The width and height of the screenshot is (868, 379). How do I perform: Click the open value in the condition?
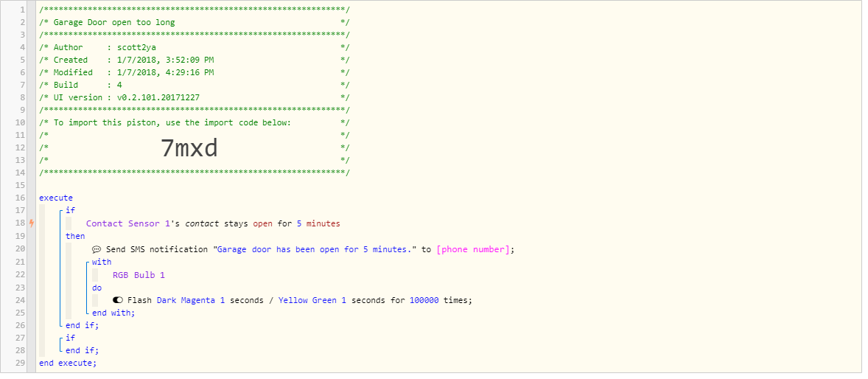point(263,223)
